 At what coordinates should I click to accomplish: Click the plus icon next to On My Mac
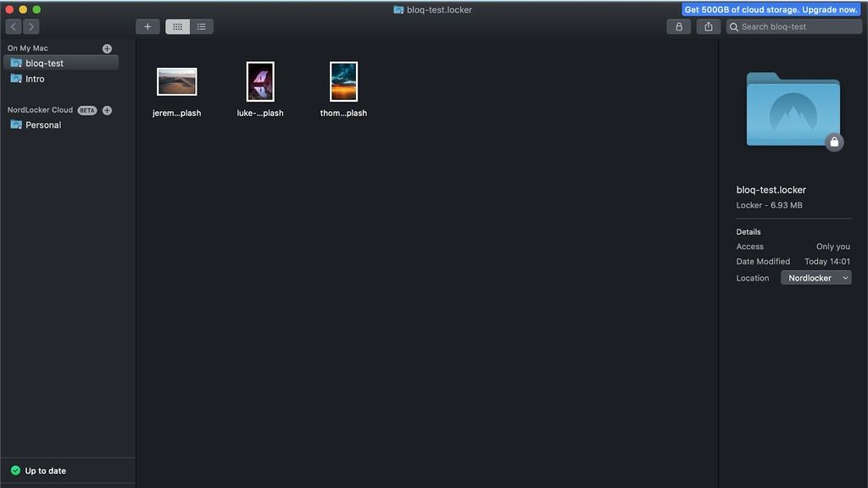tap(106, 47)
